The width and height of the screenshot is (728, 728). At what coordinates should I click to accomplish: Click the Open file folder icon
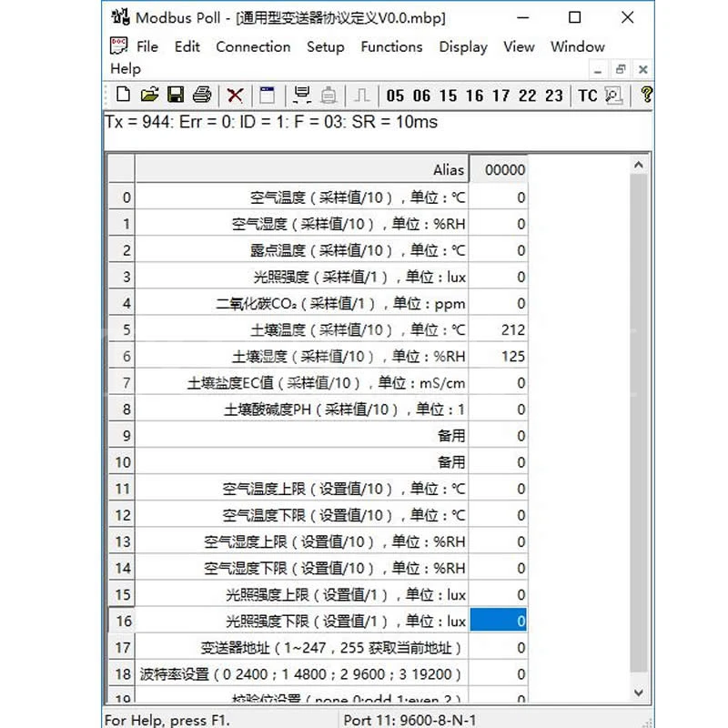tap(149, 95)
